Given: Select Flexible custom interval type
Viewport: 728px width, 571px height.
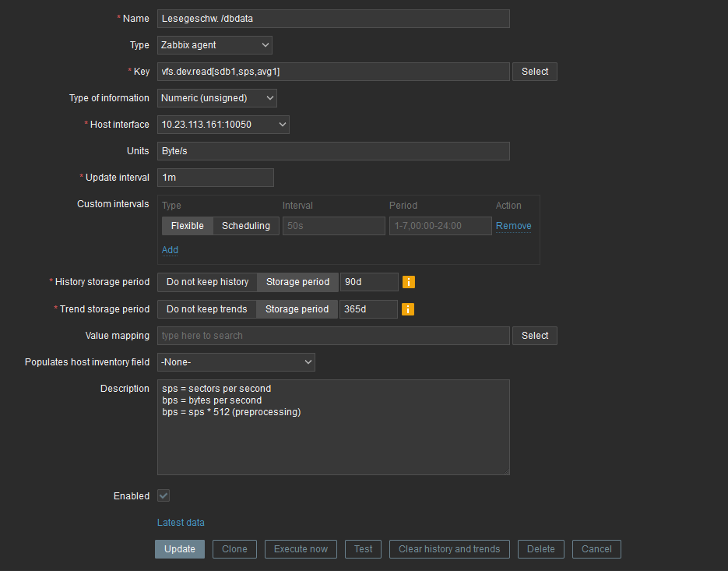Looking at the screenshot, I should (187, 226).
